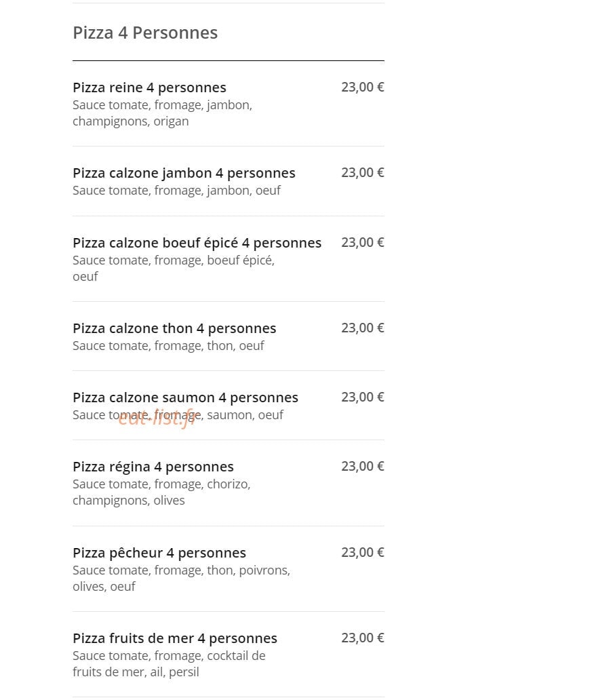The image size is (596, 700).
Task: Choose Pizza pêcheur 4 personnes
Action: click(159, 553)
